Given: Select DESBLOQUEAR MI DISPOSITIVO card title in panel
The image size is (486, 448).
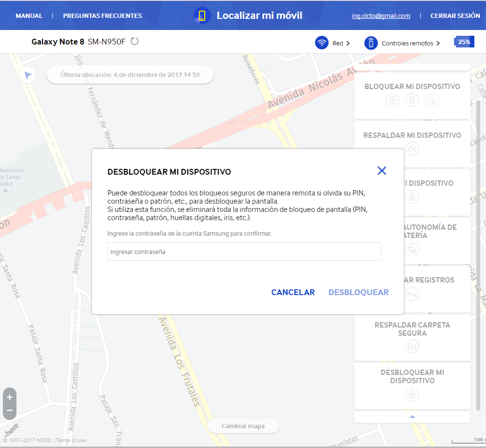Looking at the screenshot, I should (x=412, y=376).
